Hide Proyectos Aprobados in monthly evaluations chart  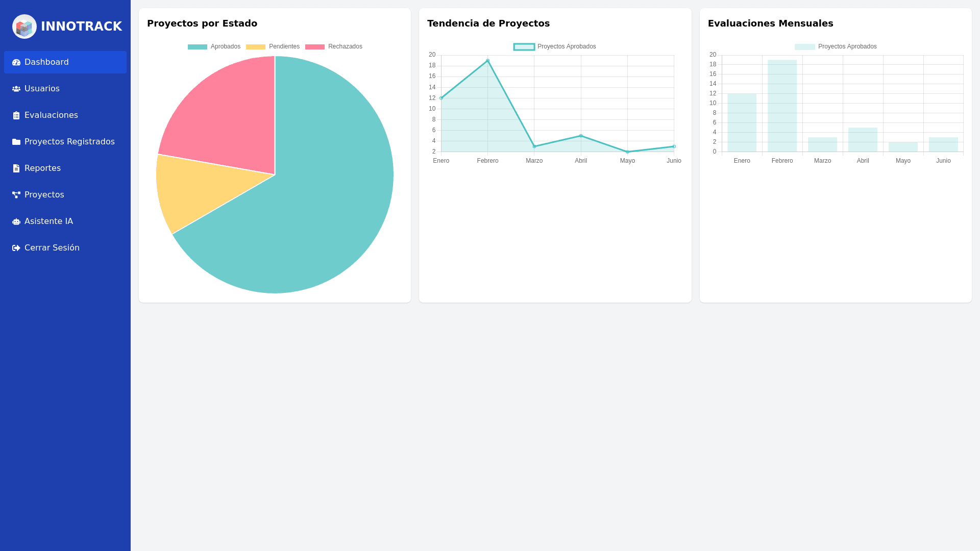pyautogui.click(x=835, y=46)
